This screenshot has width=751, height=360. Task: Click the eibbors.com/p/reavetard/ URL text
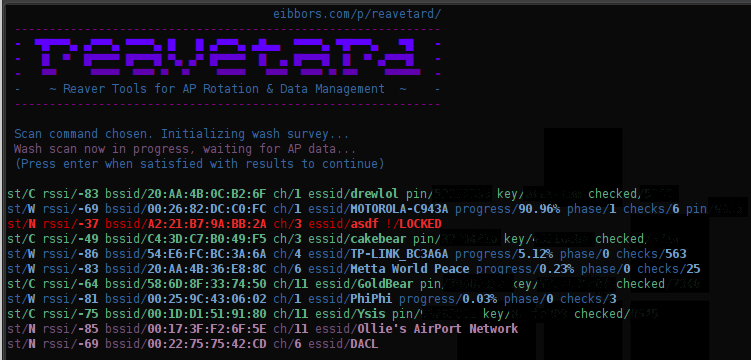click(x=357, y=14)
